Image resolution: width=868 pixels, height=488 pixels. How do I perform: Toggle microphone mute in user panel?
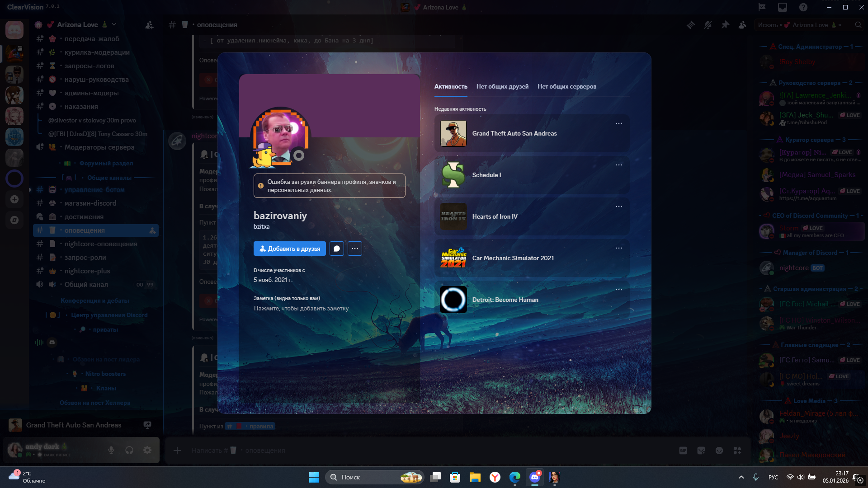tap(111, 450)
